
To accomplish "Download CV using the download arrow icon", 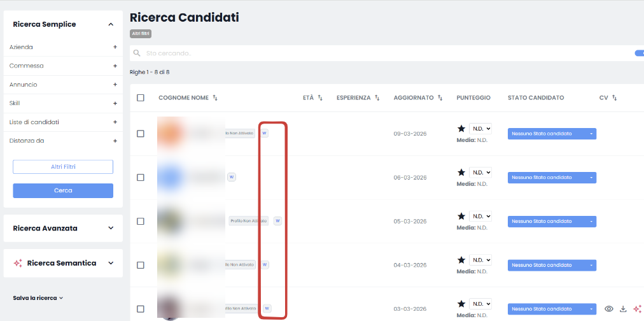I will pyautogui.click(x=623, y=309).
